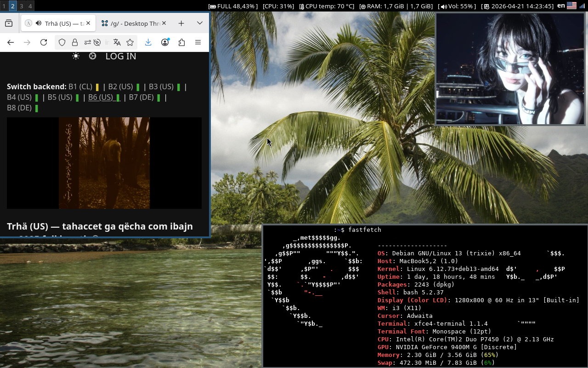Open Firefox View recent browsing icon
Image resolution: width=588 pixels, height=368 pixels.
click(9, 23)
